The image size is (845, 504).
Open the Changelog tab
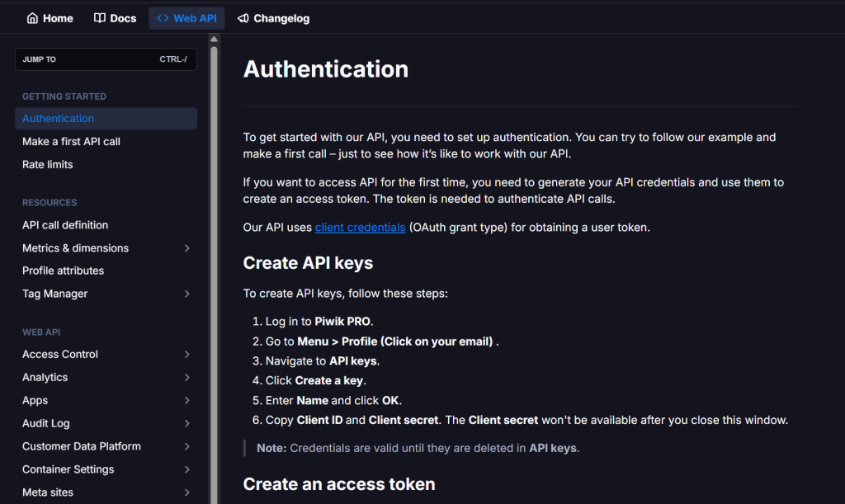(x=274, y=18)
